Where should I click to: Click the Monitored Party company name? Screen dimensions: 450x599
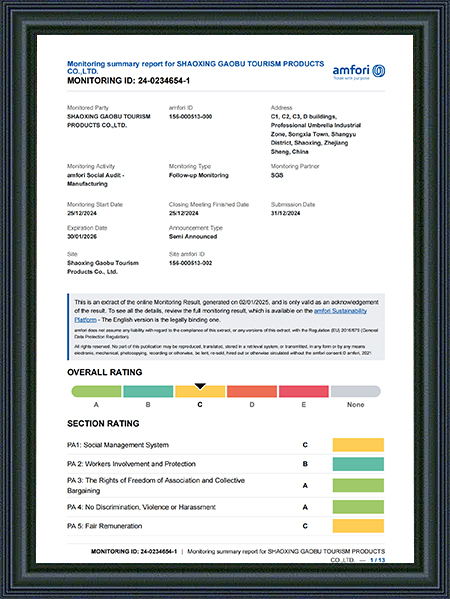click(109, 121)
